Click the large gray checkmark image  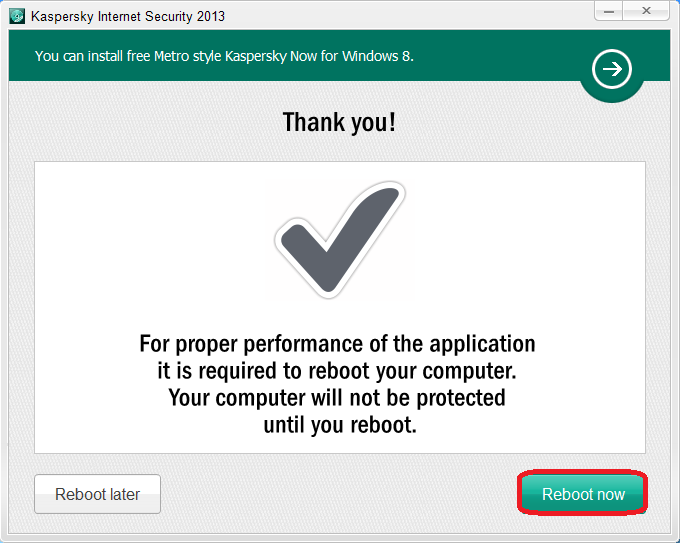tap(340, 240)
